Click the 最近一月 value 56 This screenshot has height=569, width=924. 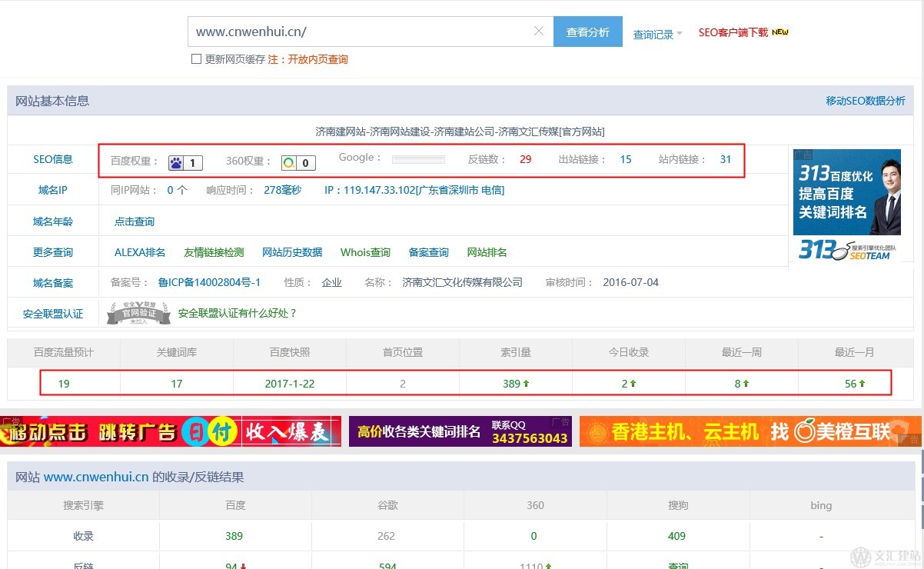pyautogui.click(x=850, y=384)
